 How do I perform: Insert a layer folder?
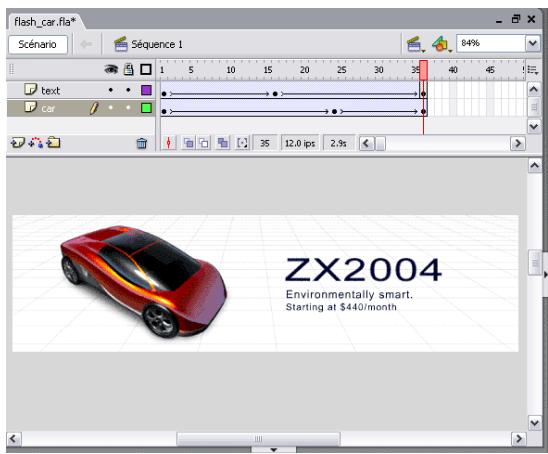pos(53,143)
